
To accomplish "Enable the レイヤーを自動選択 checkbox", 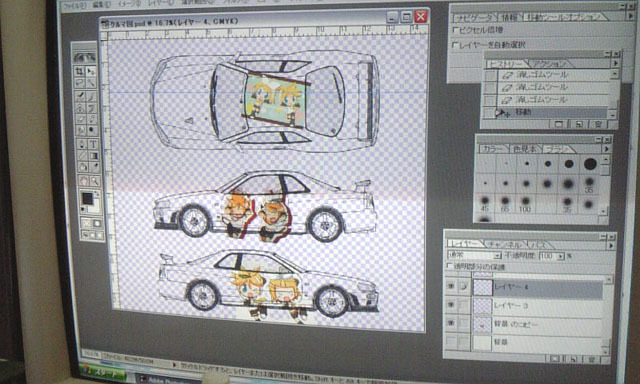I will click(x=456, y=45).
